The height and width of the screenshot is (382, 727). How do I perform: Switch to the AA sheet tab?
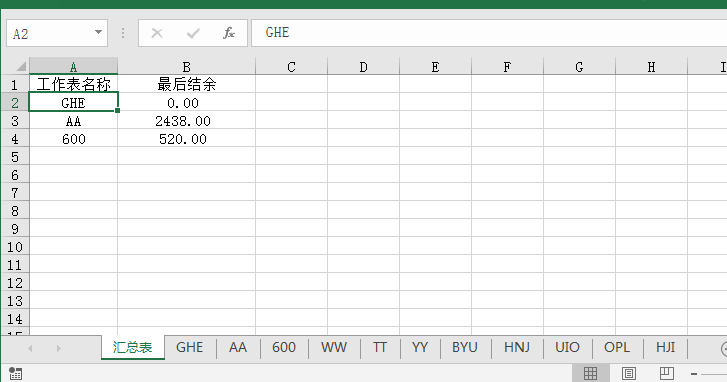pyautogui.click(x=238, y=347)
